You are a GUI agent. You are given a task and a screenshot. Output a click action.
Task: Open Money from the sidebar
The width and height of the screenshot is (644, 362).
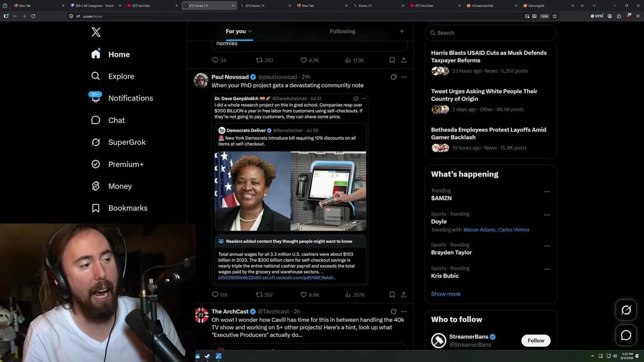point(111,186)
